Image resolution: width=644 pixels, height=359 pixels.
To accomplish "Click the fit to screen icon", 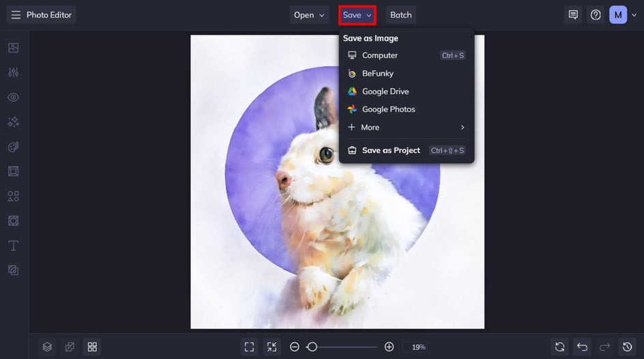I will (x=249, y=347).
